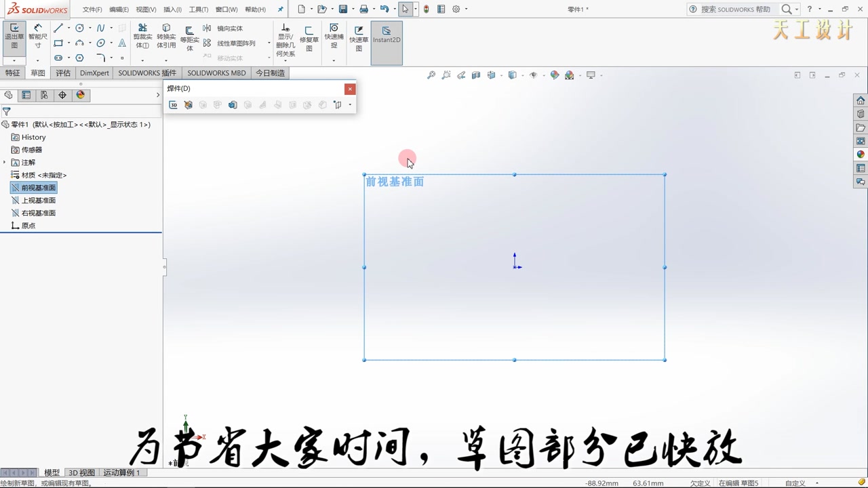Open the 工具(T) menu
This screenshot has width=868, height=488.
[198, 9]
